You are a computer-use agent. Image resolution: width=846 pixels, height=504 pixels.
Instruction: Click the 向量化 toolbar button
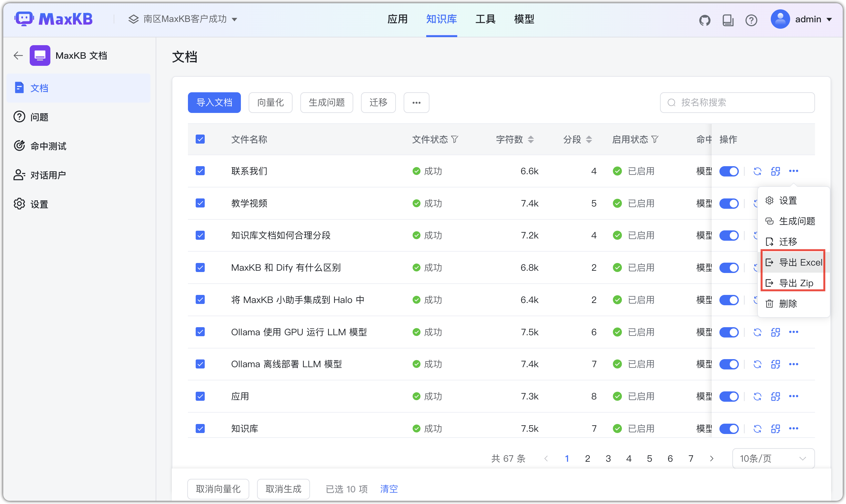point(270,103)
